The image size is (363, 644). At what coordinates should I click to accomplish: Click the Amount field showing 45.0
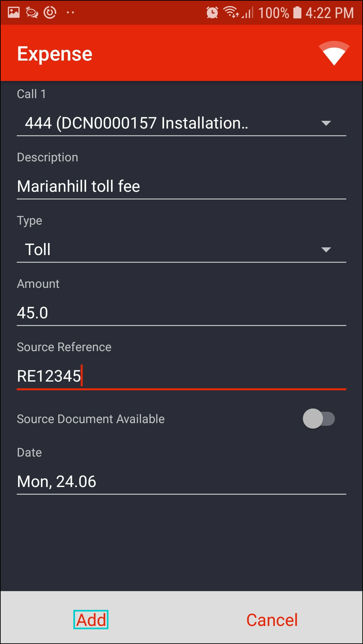181,313
